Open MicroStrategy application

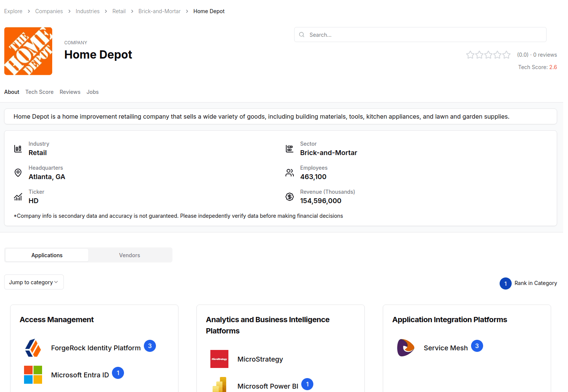click(x=260, y=359)
